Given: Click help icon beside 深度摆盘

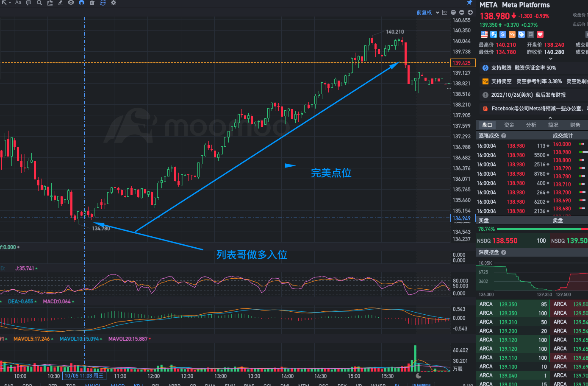Looking at the screenshot, I should 504,252.
